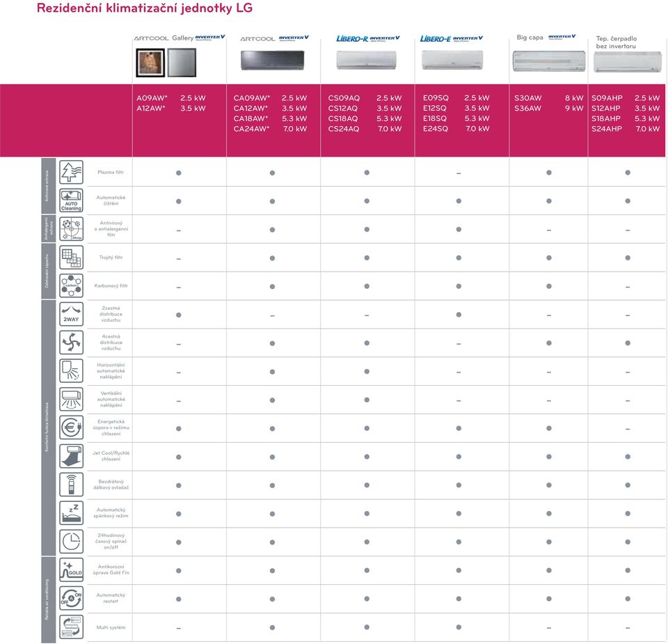The height and width of the screenshot is (644, 668).
Task: Click the 'Plazma filtr' row label
Action: pos(111,172)
